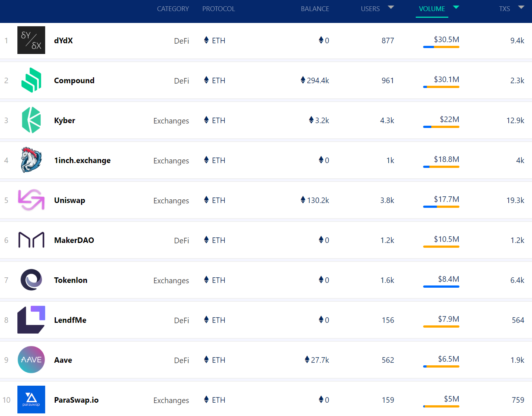Click the ETH protocol icon in MakerDAO row
The height and width of the screenshot is (416, 532).
pyautogui.click(x=206, y=240)
